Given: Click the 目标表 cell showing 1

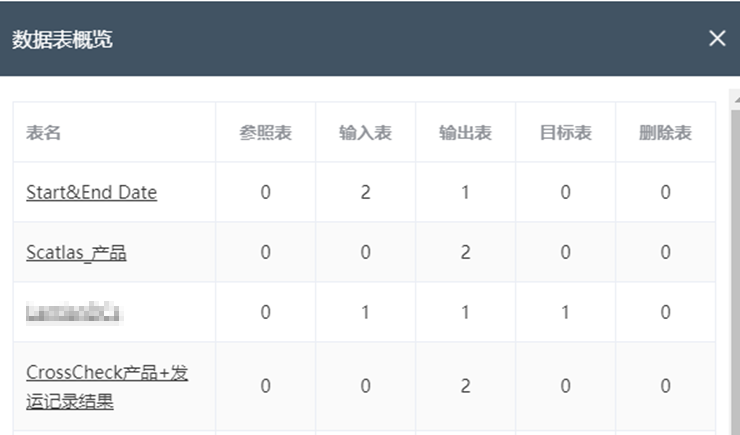Looking at the screenshot, I should pos(565,312).
